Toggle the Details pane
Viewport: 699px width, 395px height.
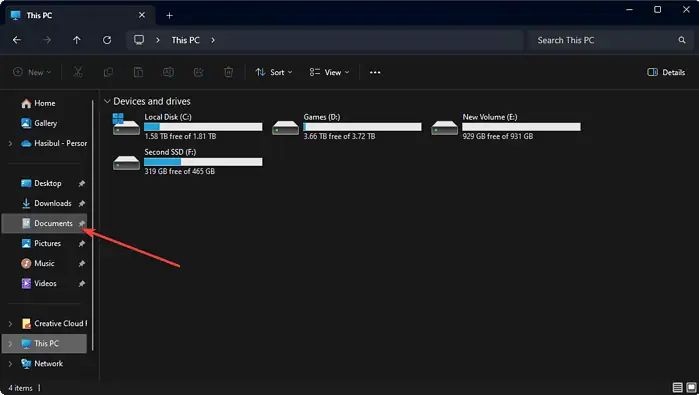pos(666,72)
